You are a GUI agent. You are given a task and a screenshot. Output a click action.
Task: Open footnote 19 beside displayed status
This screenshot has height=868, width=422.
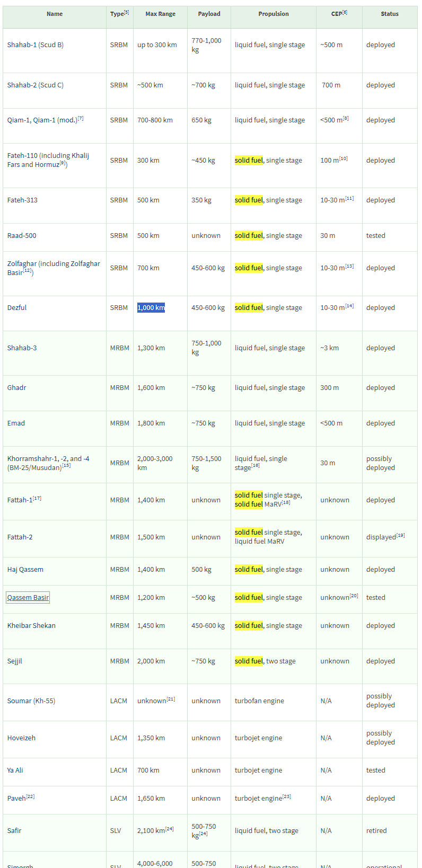pos(401,535)
